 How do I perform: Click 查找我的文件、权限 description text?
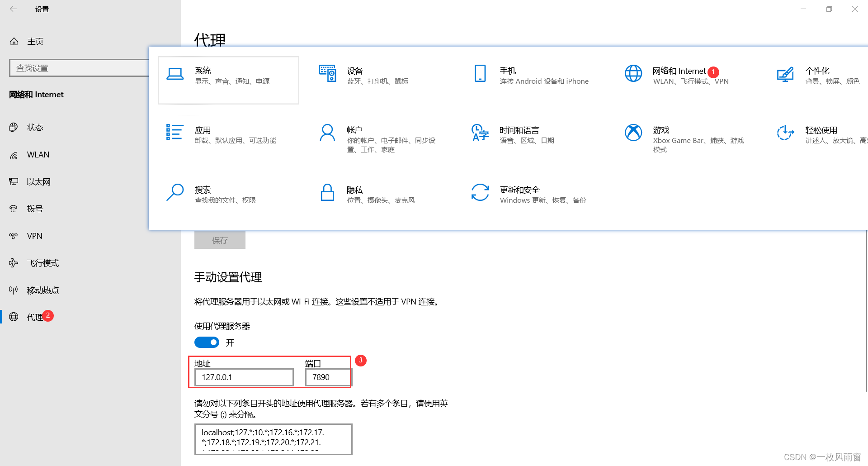pyautogui.click(x=225, y=200)
